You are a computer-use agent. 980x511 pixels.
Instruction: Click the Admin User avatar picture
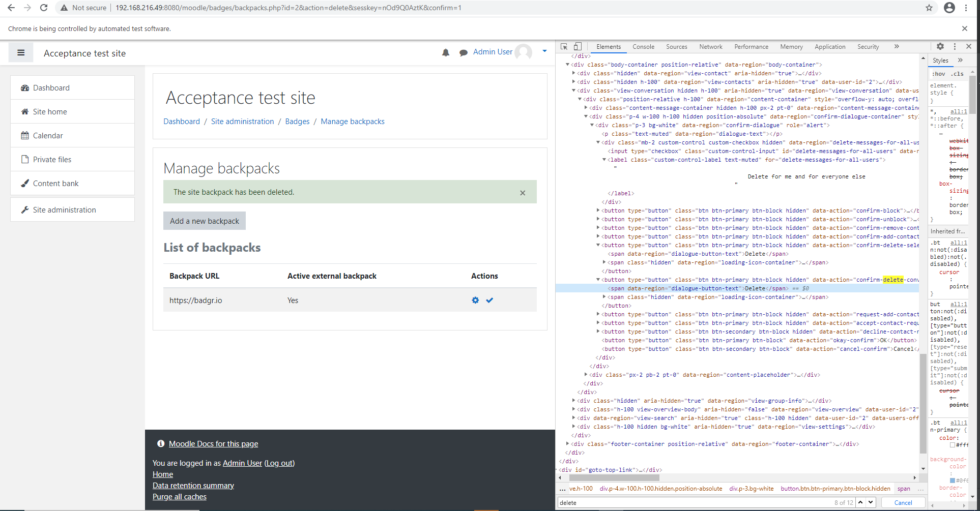[523, 52]
